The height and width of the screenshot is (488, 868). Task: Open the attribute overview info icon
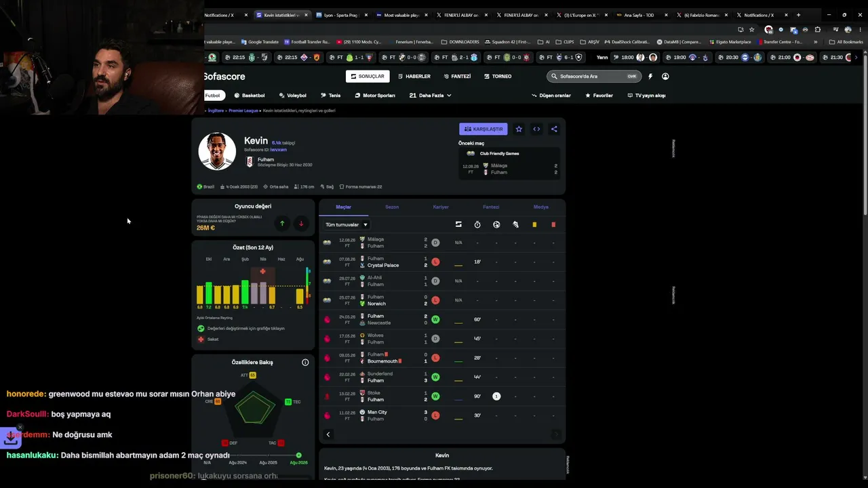point(305,363)
